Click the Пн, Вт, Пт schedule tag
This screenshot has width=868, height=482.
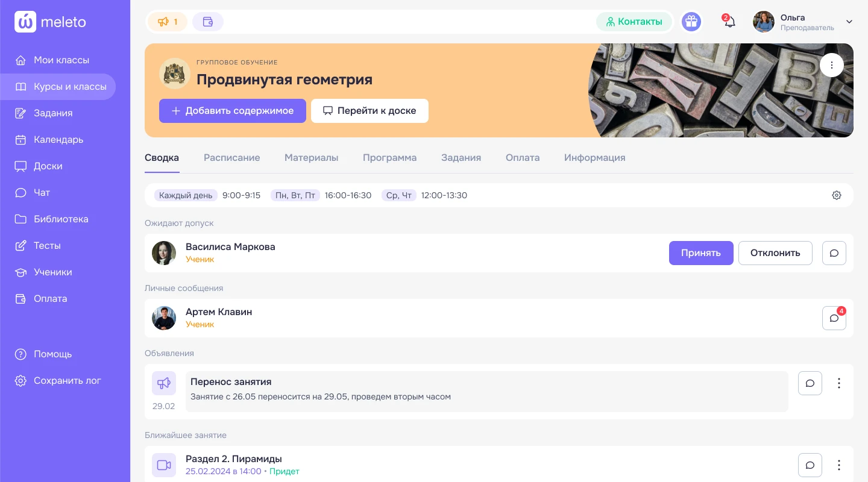point(295,195)
